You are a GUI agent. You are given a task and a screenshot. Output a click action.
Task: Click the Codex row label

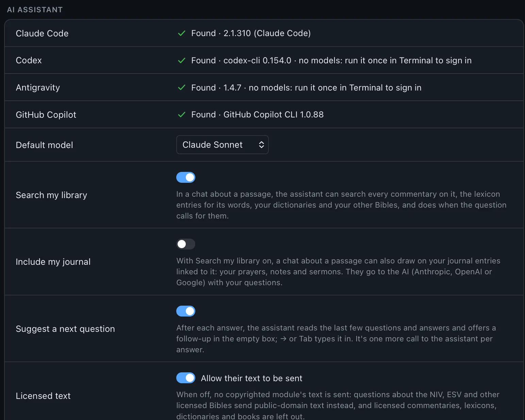coord(29,60)
